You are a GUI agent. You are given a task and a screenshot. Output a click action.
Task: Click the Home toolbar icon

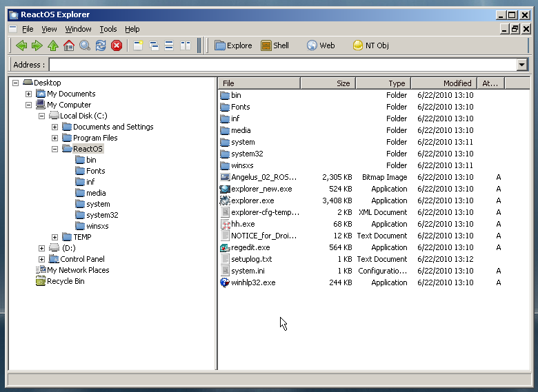(69, 45)
